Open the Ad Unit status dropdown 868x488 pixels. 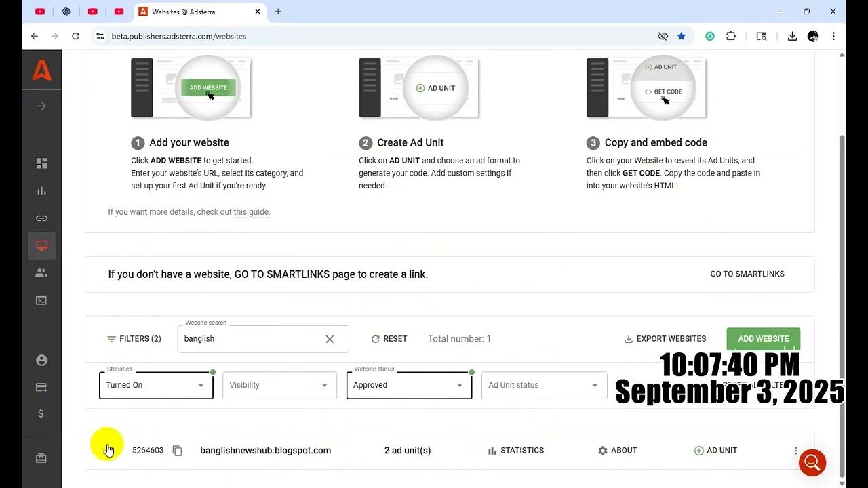(x=544, y=385)
